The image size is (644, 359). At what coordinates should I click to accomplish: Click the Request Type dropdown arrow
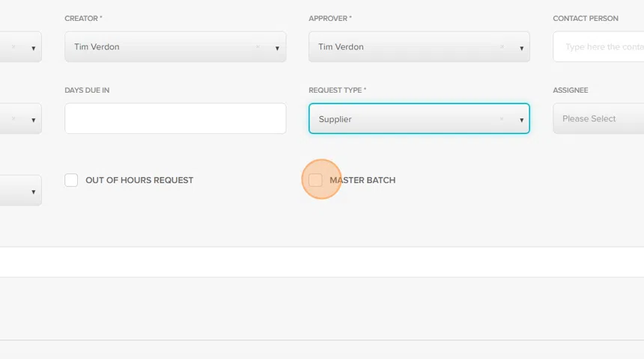coord(521,120)
